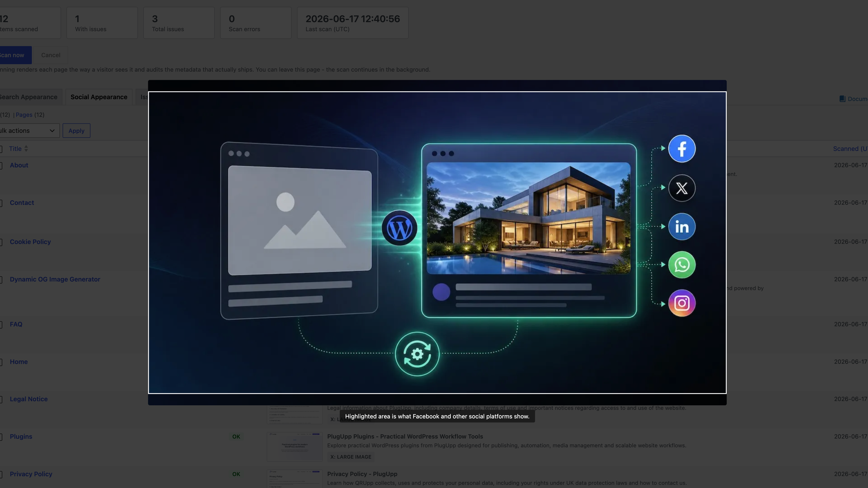Click the scanning explanation paragraph text

click(x=215, y=70)
